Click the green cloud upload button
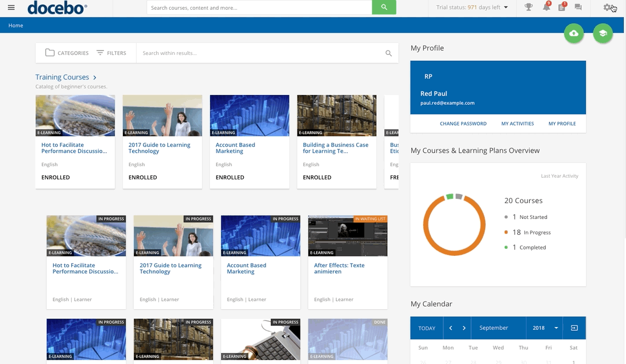The image size is (626, 364). pyautogui.click(x=574, y=34)
